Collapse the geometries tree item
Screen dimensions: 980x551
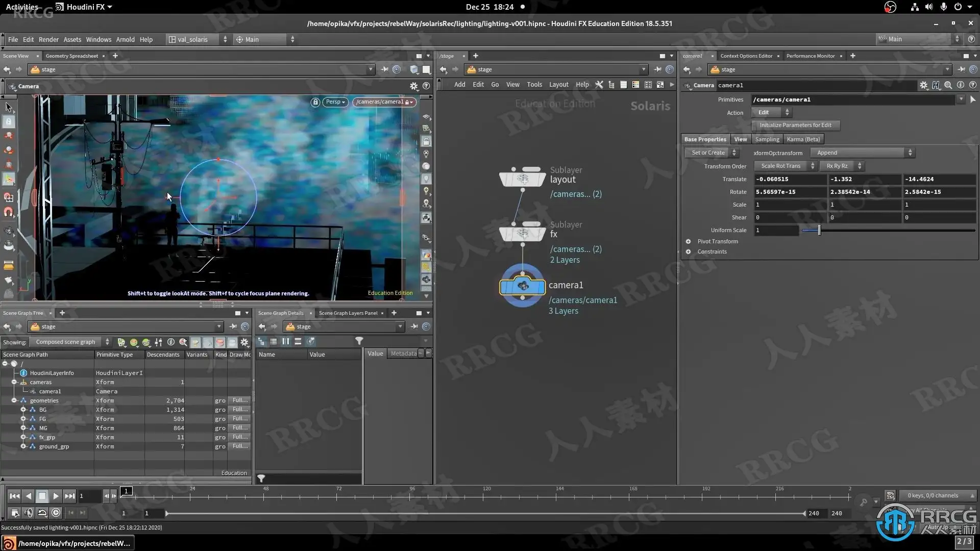click(x=14, y=400)
